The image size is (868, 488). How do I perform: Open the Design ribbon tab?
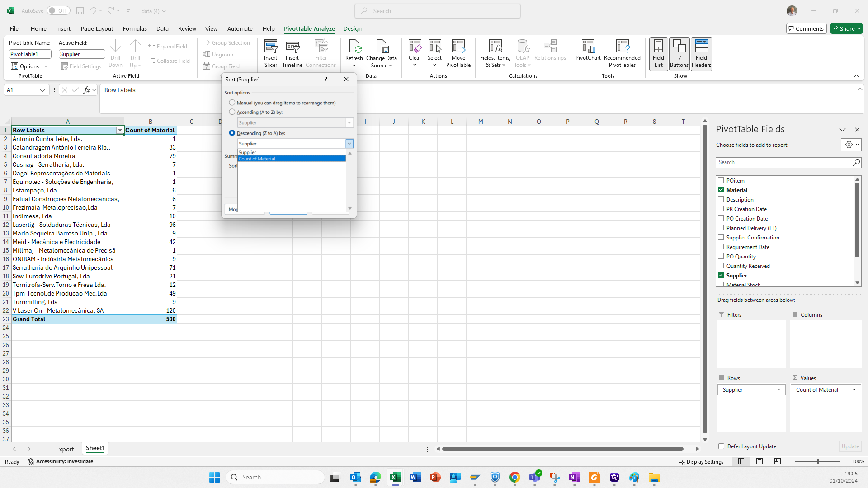pos(352,28)
